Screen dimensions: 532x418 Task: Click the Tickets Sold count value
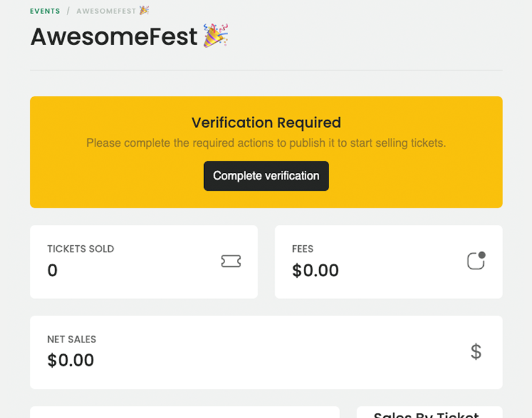point(52,270)
